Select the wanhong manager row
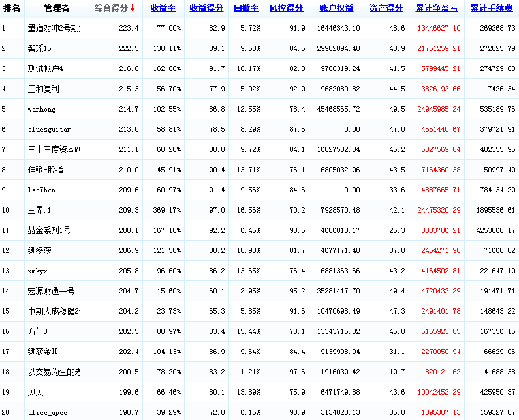 [x=42, y=110]
